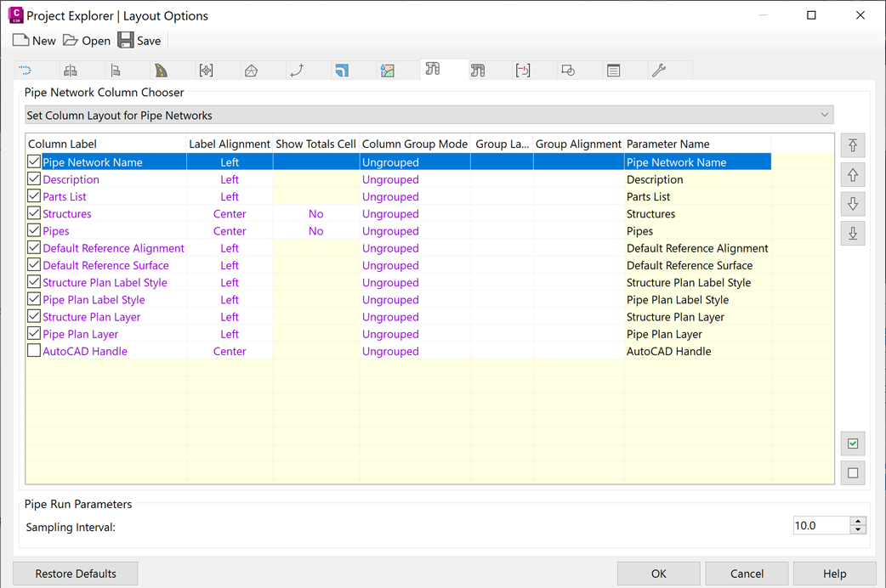Click the Show Totals Cell column header
886x588 pixels.
tap(315, 144)
